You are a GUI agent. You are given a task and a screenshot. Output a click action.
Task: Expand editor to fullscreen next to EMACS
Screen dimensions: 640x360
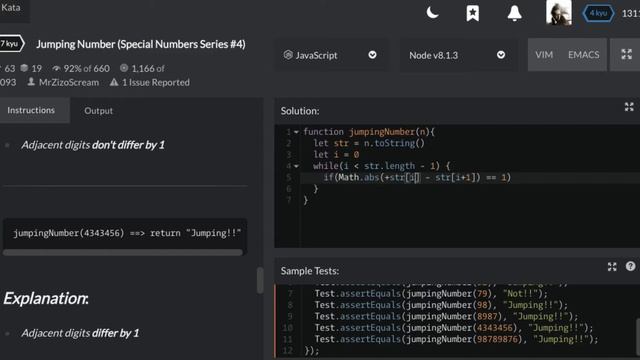(627, 54)
